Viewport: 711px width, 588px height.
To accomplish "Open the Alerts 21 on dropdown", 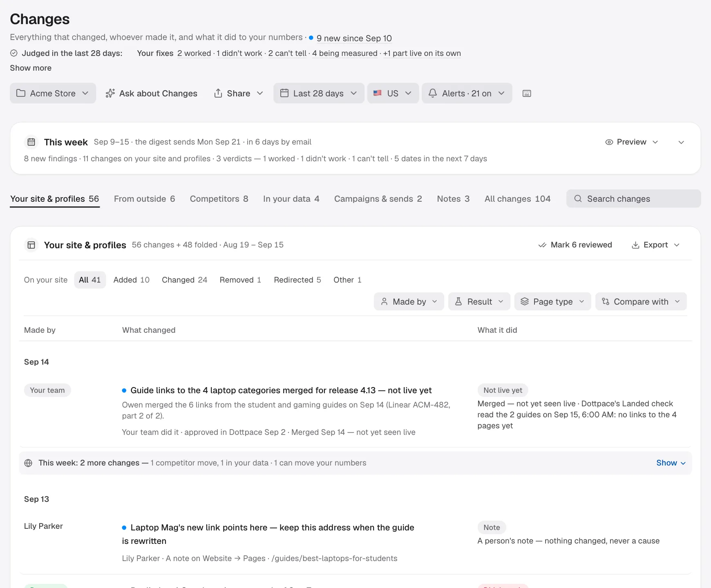I will (x=467, y=94).
